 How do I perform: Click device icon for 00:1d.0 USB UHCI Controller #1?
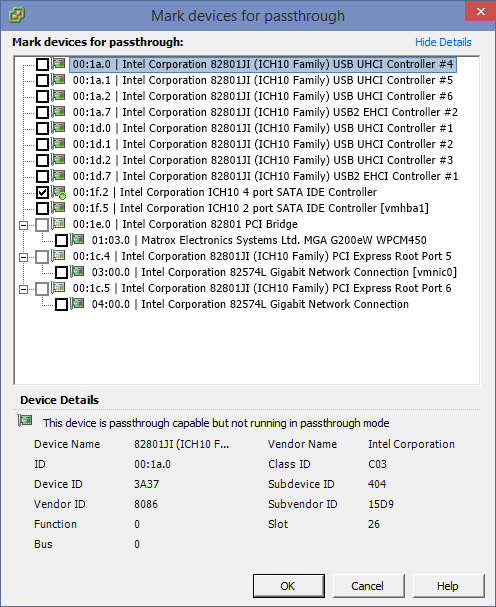[x=58, y=127]
